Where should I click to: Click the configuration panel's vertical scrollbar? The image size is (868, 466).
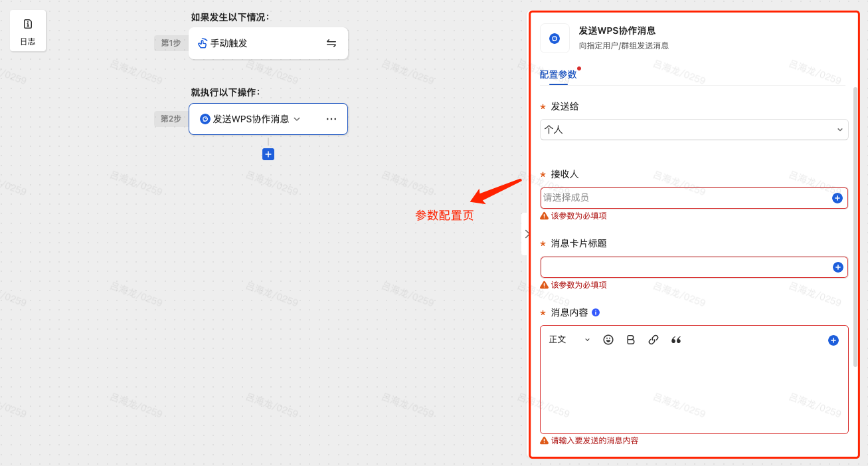pos(855,226)
